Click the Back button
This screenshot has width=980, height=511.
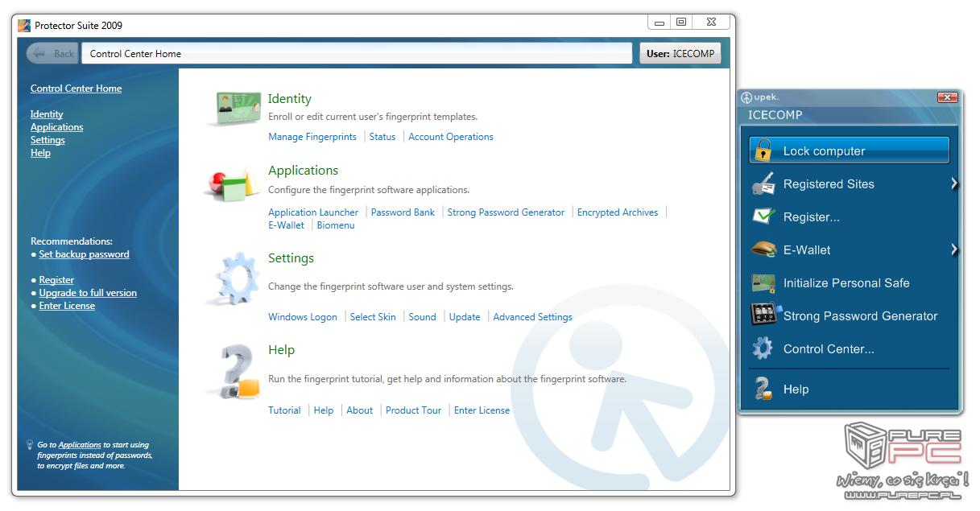click(x=52, y=53)
